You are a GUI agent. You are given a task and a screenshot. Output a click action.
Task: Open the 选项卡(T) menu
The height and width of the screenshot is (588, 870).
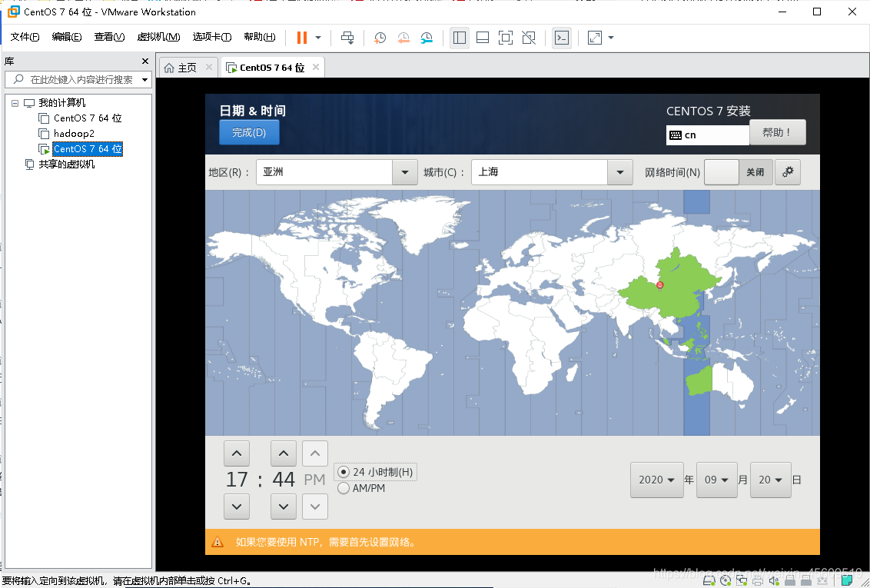click(212, 37)
